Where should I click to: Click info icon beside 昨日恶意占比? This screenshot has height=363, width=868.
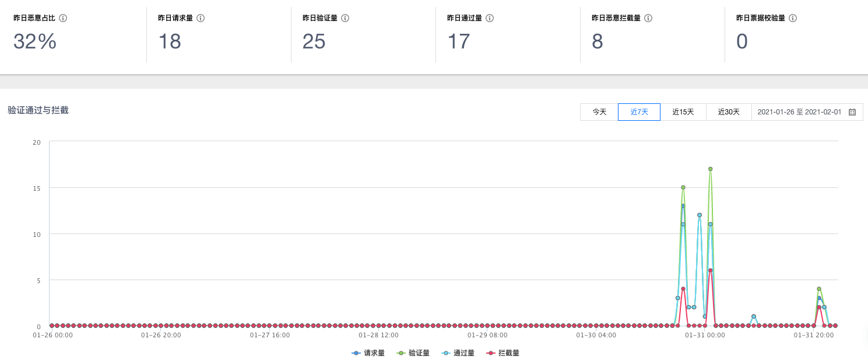point(63,18)
